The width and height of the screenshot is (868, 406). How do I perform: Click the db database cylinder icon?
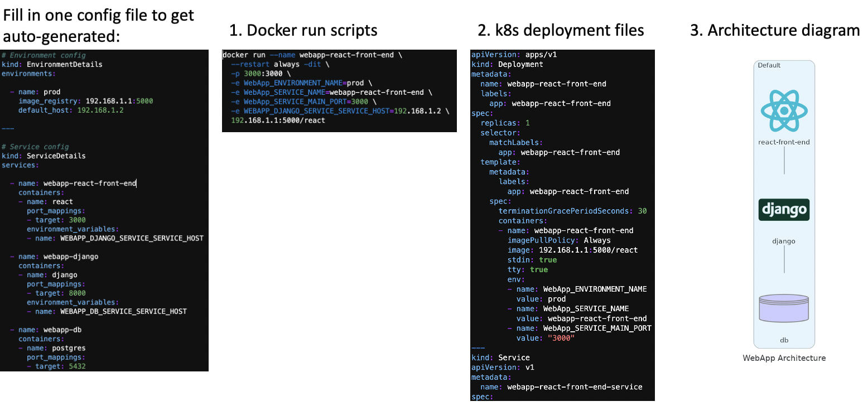coord(784,308)
